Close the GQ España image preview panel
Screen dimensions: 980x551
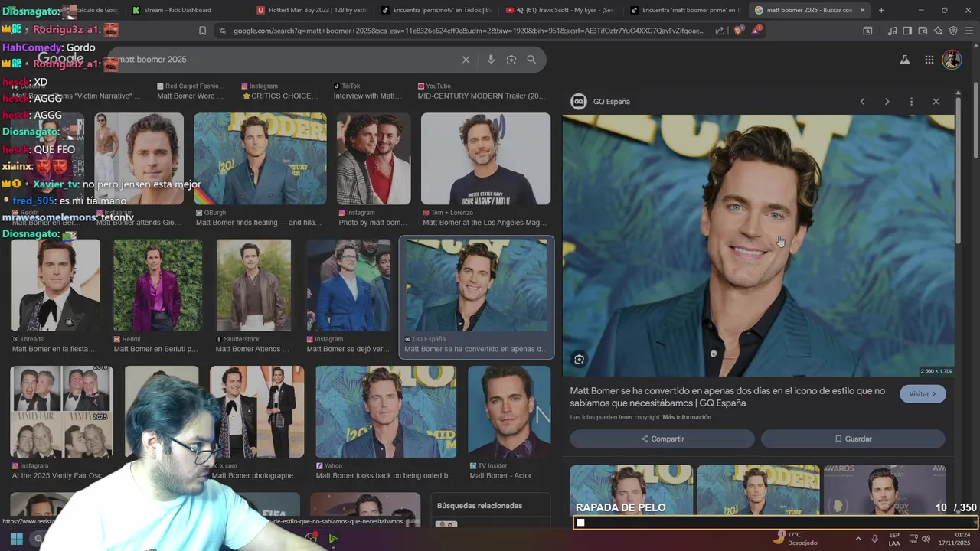click(x=936, y=102)
